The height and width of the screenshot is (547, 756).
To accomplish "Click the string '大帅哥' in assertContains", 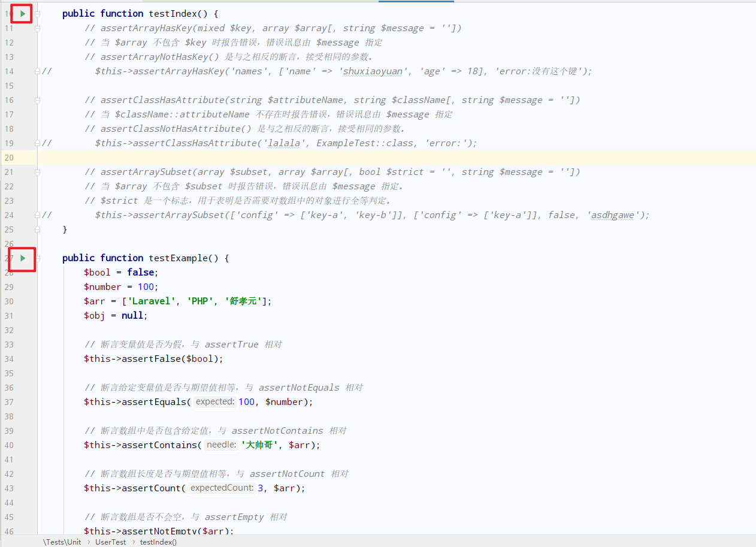I will click(x=259, y=445).
